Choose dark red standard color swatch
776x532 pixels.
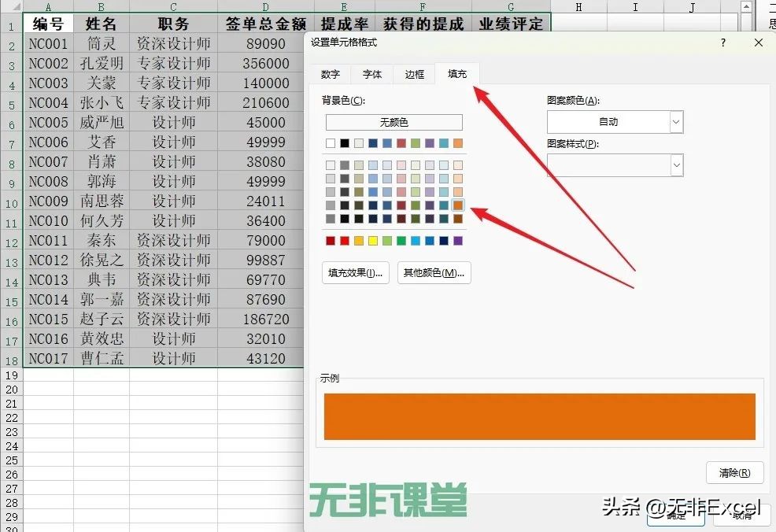331,241
